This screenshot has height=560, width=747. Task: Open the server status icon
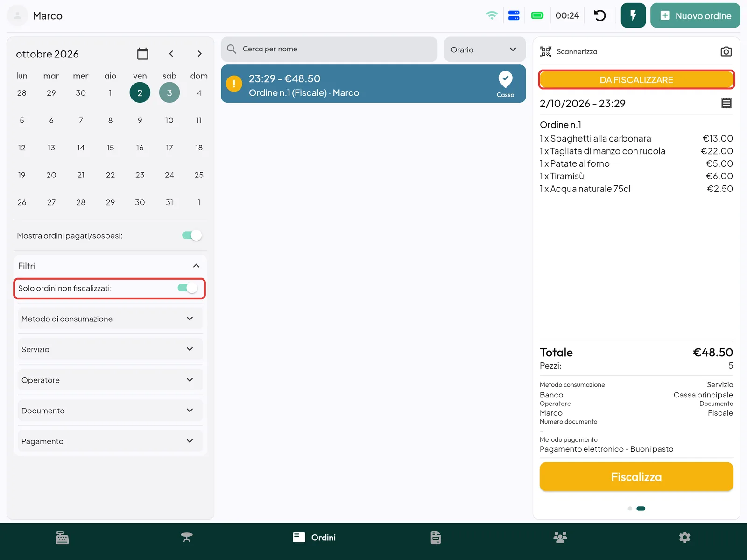[x=514, y=15]
